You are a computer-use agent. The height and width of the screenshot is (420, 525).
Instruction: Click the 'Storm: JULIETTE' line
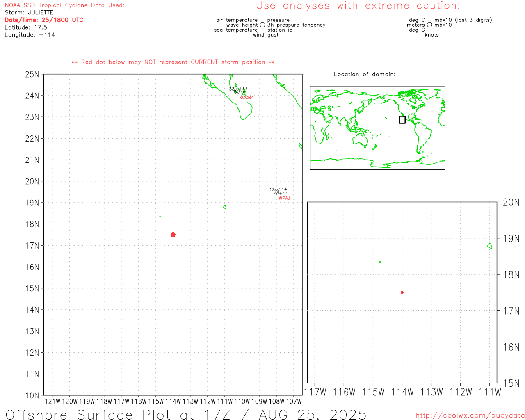pyautogui.click(x=29, y=13)
